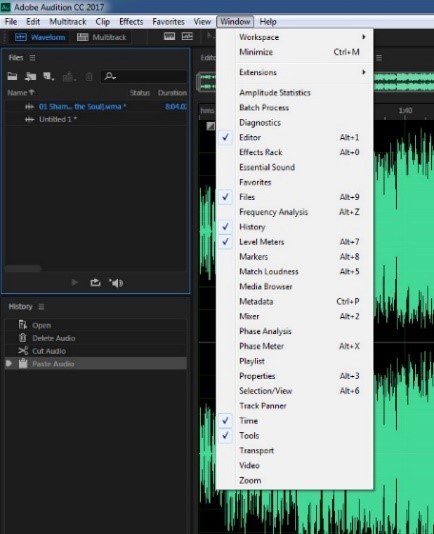Select the Paste Audio history state
This screenshot has width=434, height=534.
click(x=95, y=364)
